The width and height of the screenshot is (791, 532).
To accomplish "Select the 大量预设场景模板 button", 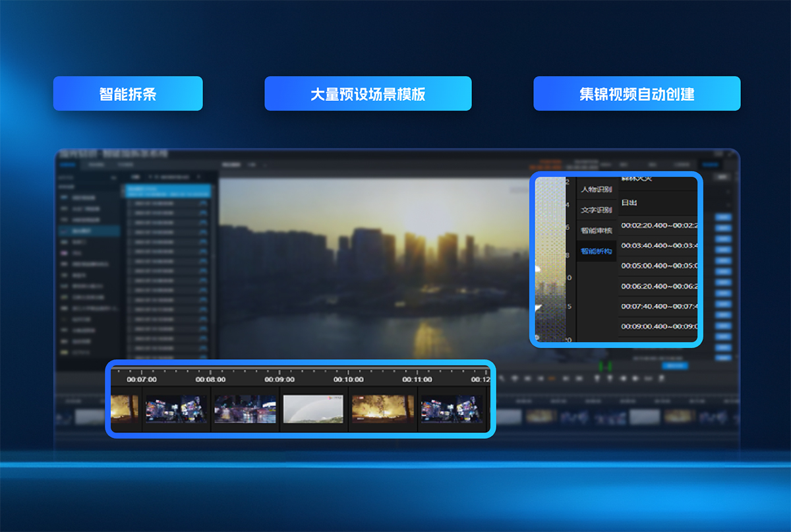I will pyautogui.click(x=368, y=94).
